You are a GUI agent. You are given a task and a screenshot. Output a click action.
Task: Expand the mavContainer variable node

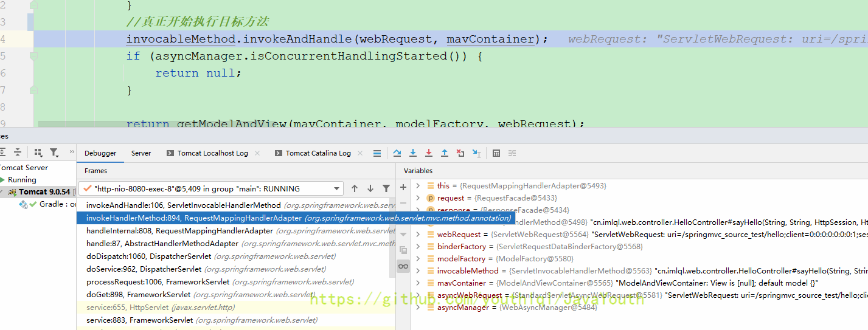pyautogui.click(x=418, y=283)
